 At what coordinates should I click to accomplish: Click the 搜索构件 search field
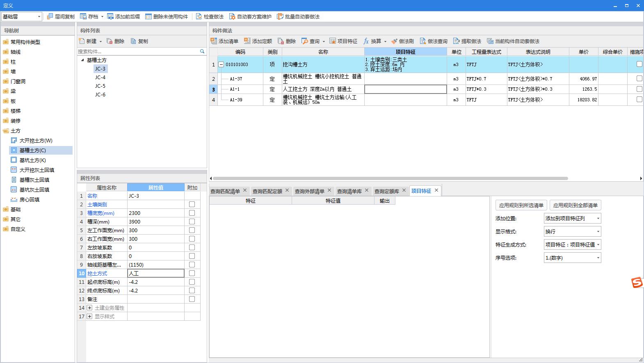coord(138,51)
